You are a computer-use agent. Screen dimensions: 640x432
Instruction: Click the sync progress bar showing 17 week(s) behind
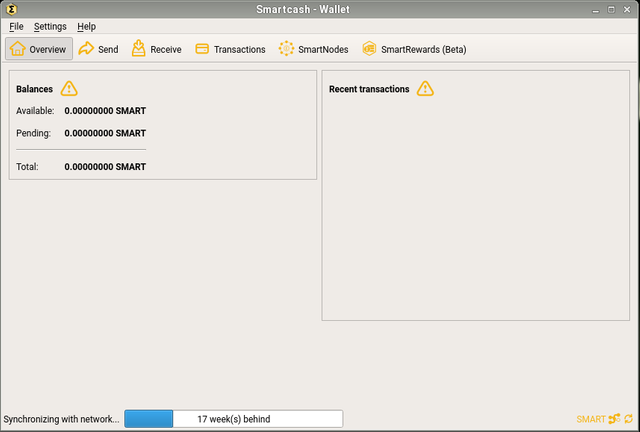[x=233, y=419]
